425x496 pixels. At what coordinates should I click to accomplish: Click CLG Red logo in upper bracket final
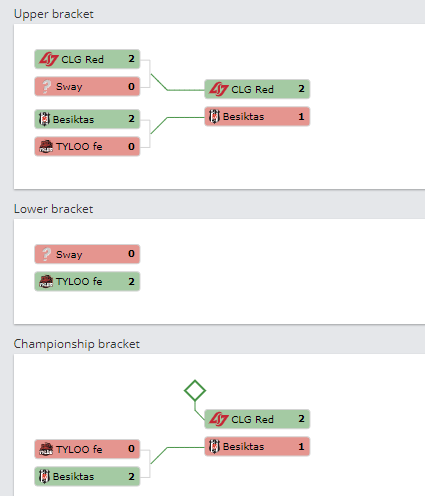click(219, 89)
